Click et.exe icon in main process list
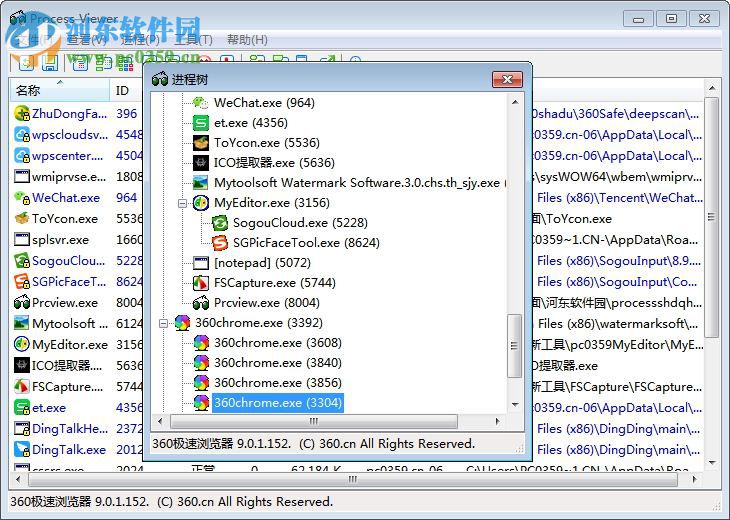 22,408
